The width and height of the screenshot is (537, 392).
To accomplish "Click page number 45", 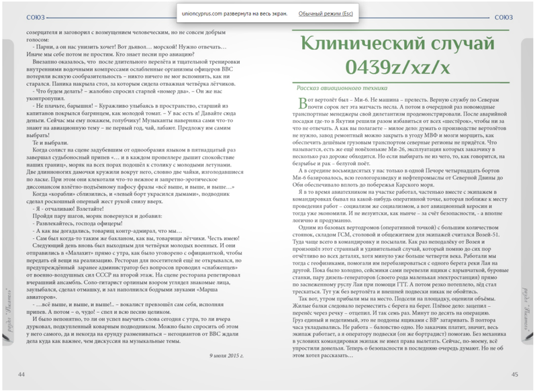I will pos(515,374).
